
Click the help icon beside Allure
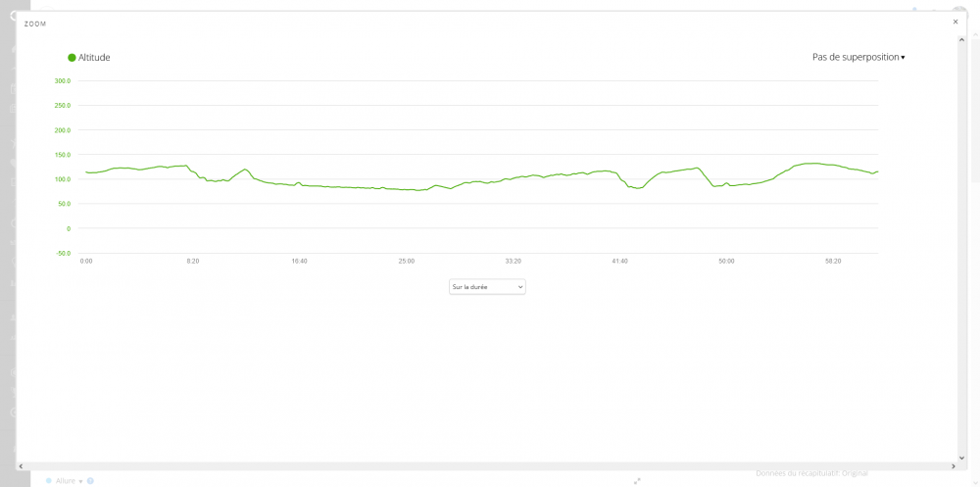[x=90, y=481]
